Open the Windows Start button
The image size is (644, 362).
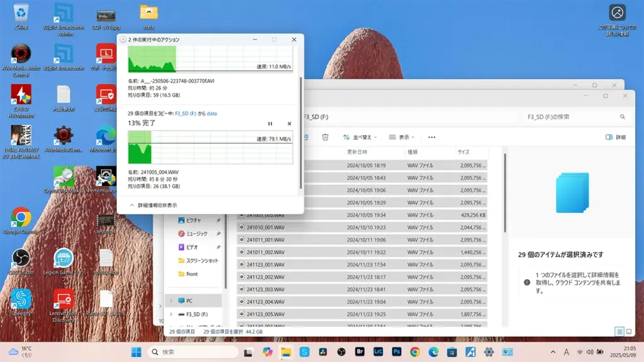click(136, 352)
